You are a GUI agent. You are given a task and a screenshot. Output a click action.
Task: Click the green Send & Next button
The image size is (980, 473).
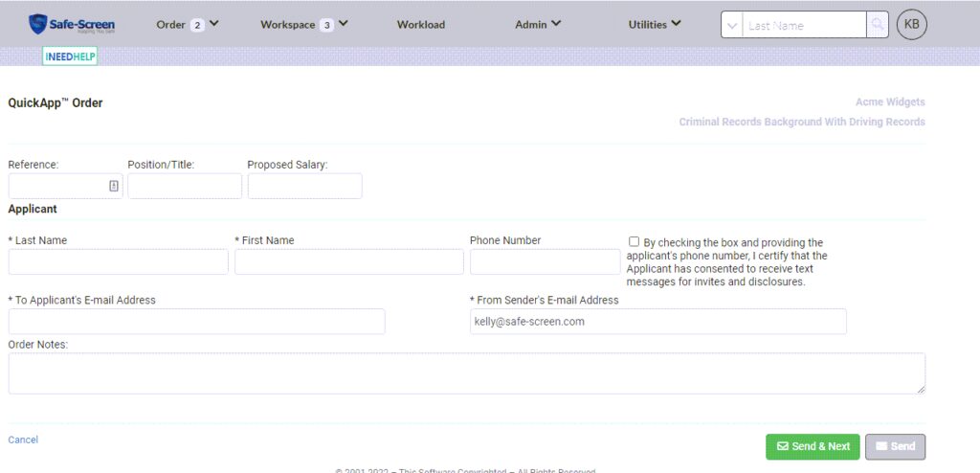(x=813, y=446)
